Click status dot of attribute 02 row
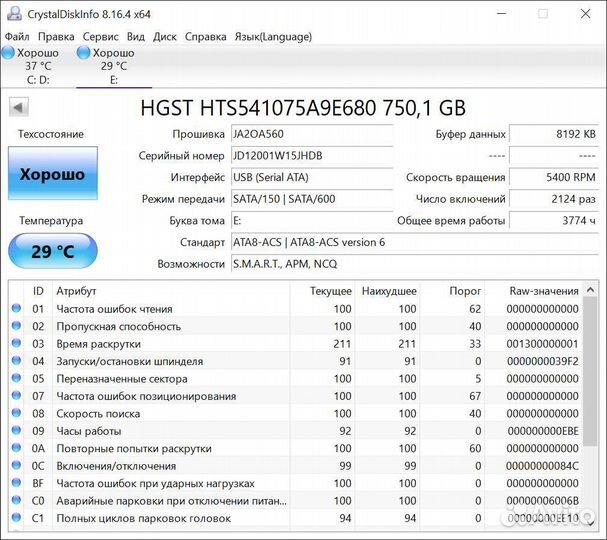The image size is (607, 540). (x=16, y=326)
